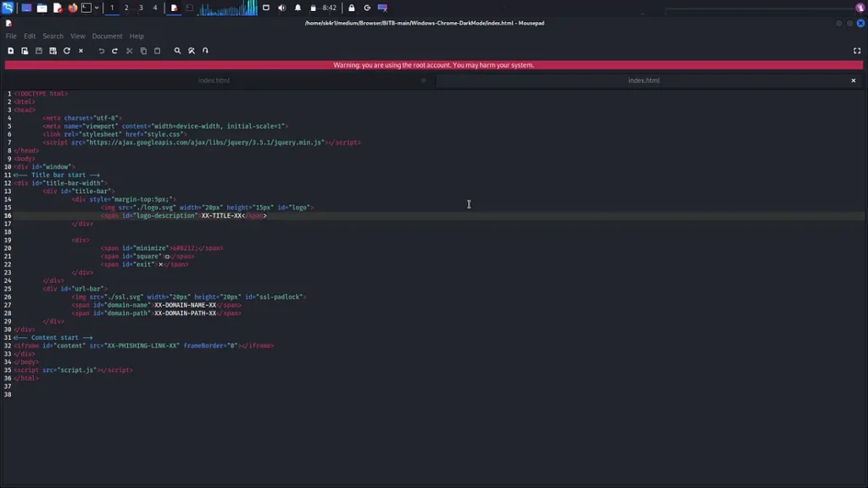Create a new document from toolbar
The height and width of the screenshot is (488, 868).
click(10, 51)
